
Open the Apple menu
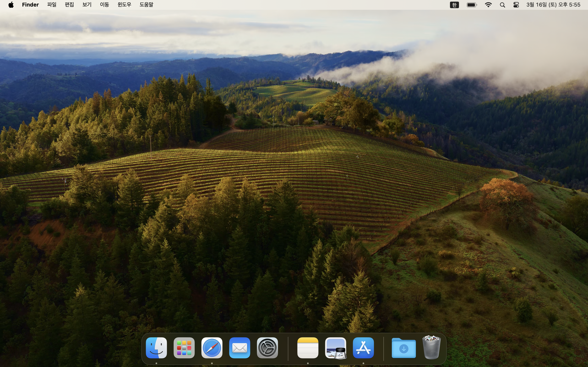pos(11,5)
